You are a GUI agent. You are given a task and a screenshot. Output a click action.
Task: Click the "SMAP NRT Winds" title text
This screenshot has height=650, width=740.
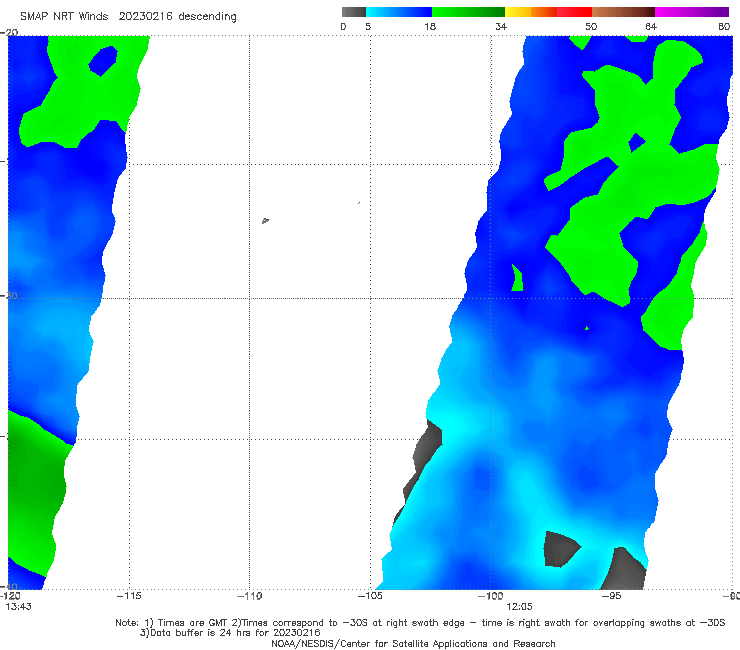(x=64, y=17)
